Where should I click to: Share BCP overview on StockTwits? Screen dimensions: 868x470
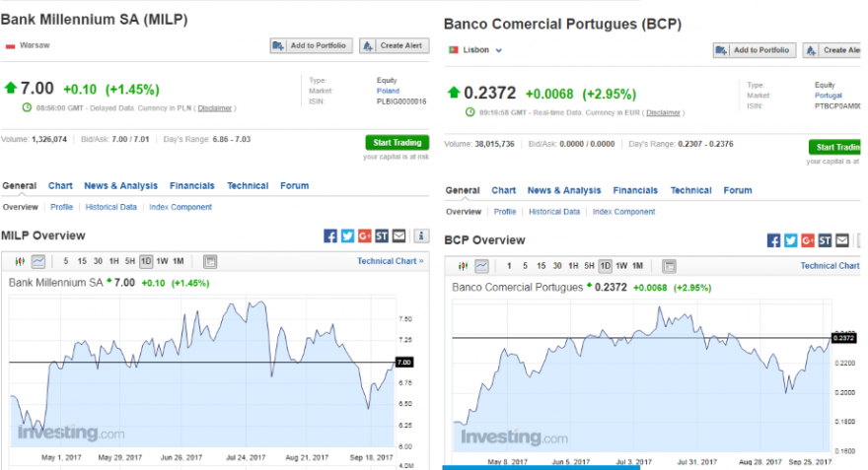tap(825, 240)
